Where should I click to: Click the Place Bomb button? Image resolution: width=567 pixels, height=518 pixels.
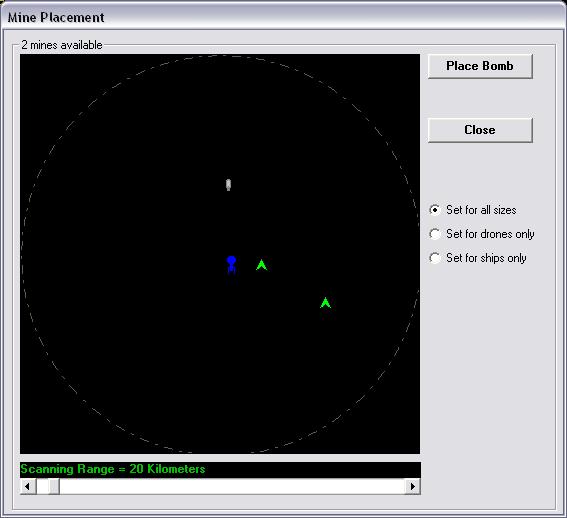(x=480, y=66)
